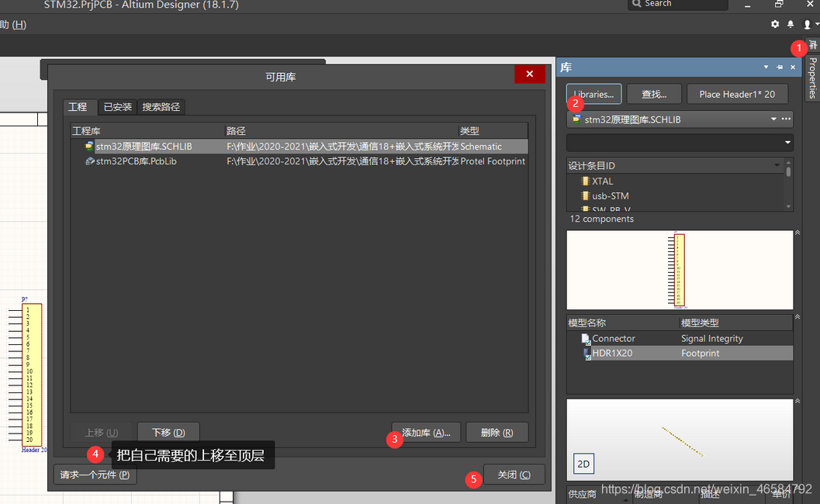The height and width of the screenshot is (504, 820).
Task: Collapse the model list section
Action: click(798, 317)
